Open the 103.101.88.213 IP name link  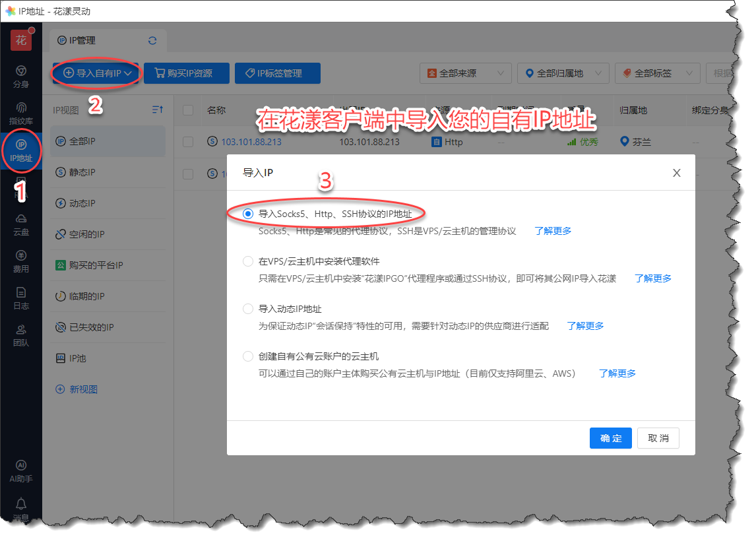(x=251, y=142)
